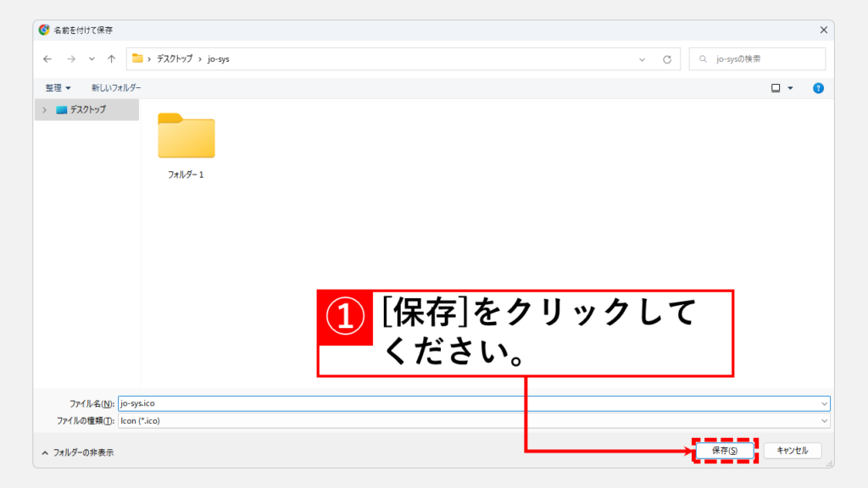Screen dimensions: 868x488
Task: Click the Back navigation arrow
Action: (x=47, y=59)
